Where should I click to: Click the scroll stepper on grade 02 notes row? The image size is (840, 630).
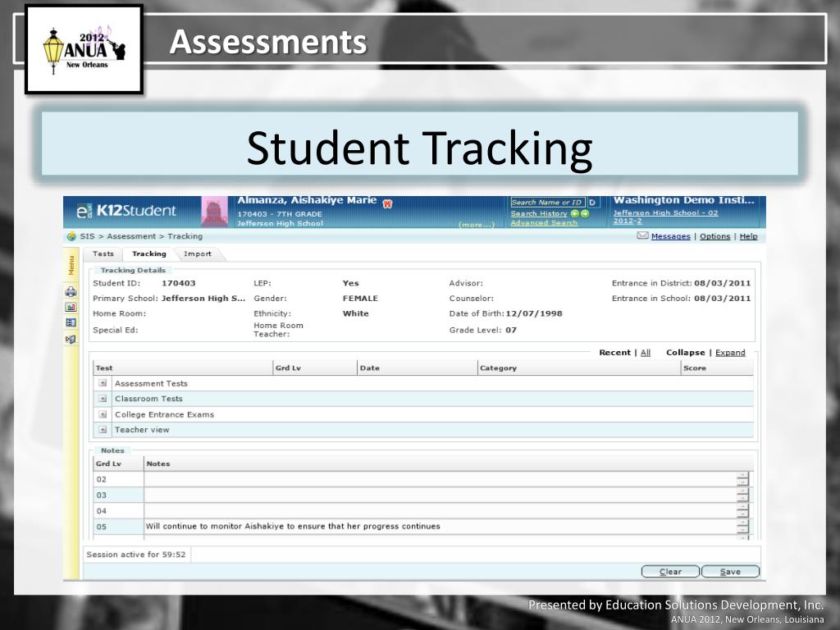tap(742, 479)
